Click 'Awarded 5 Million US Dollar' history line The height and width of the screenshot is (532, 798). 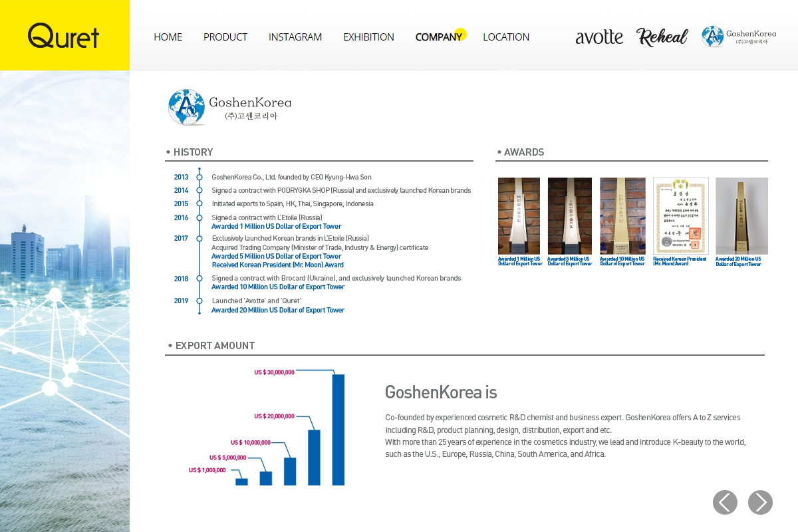(x=276, y=257)
